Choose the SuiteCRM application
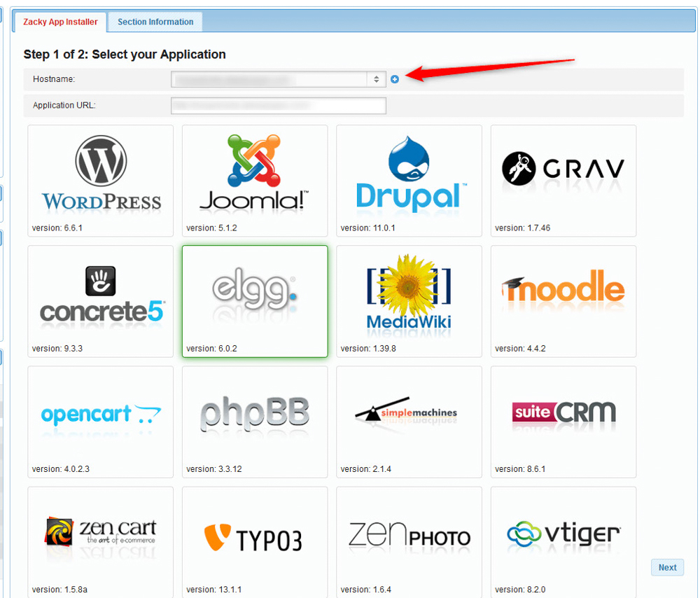Screen dimensions: 700x598 click(x=563, y=421)
